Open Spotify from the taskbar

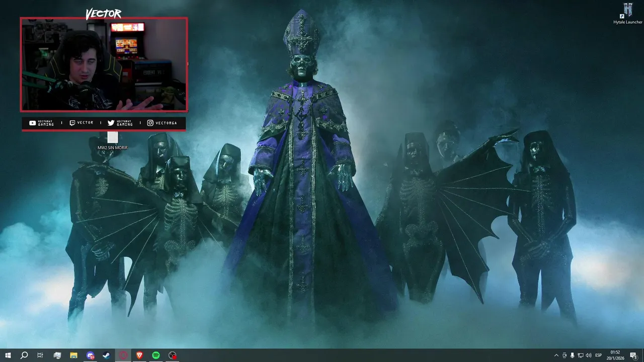click(156, 355)
